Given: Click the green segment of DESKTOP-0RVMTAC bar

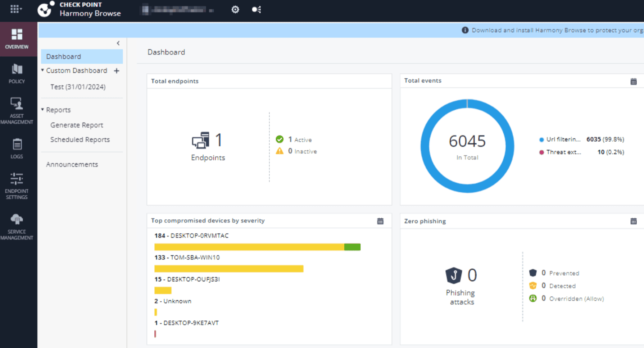Looking at the screenshot, I should click(352, 247).
